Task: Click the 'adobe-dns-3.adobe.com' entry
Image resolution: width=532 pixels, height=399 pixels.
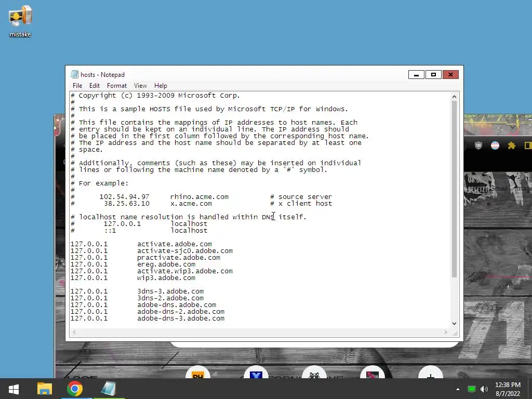Action: coord(181,318)
